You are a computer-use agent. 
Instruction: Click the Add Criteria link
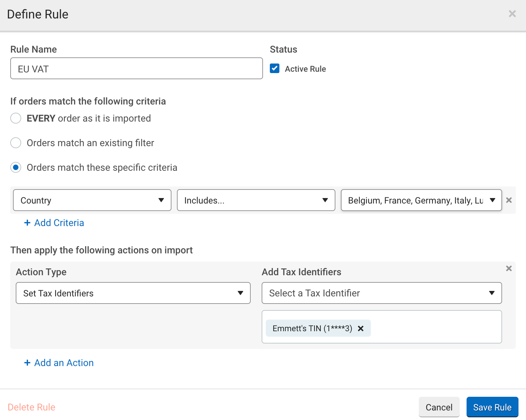click(59, 223)
